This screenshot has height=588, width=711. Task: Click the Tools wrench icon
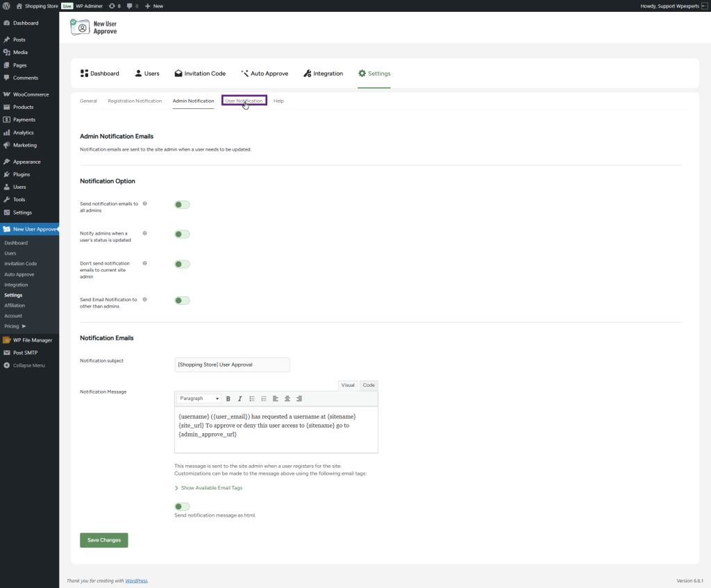[7, 199]
